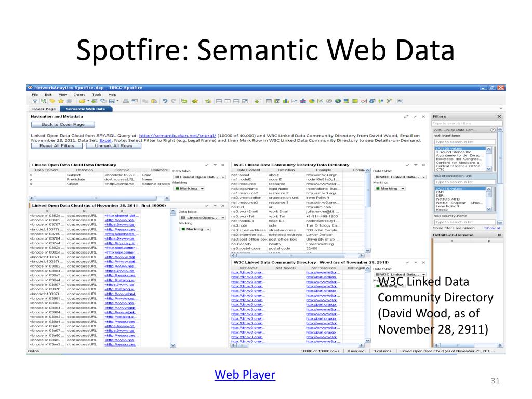This screenshot has height=399, width=532.
Task: Insert a Text Area toolbar icon
Action: point(401,101)
